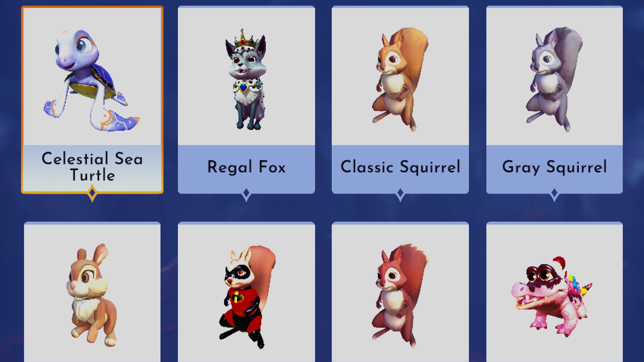Viewport: 644px width, 362px height.
Task: Click the diamond marker under Classic Squirrel
Action: (400, 194)
